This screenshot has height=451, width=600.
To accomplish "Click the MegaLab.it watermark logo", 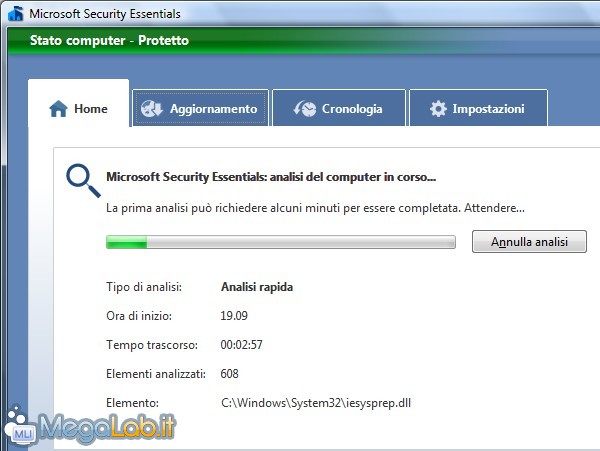I will (91, 428).
